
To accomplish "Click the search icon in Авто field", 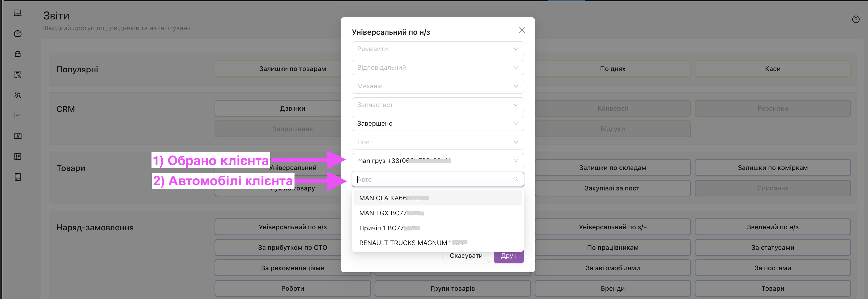I will [515, 180].
